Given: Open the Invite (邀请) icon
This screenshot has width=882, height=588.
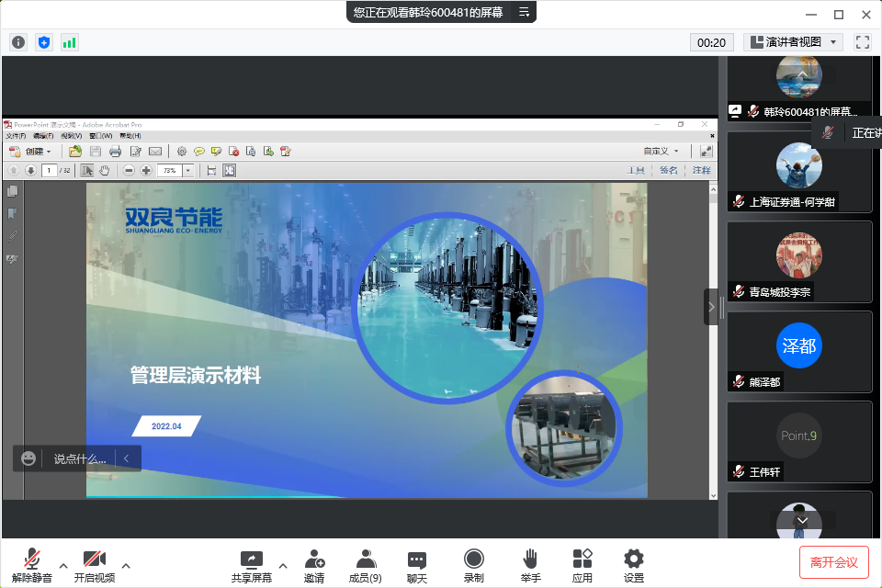Looking at the screenshot, I should click(x=314, y=565).
